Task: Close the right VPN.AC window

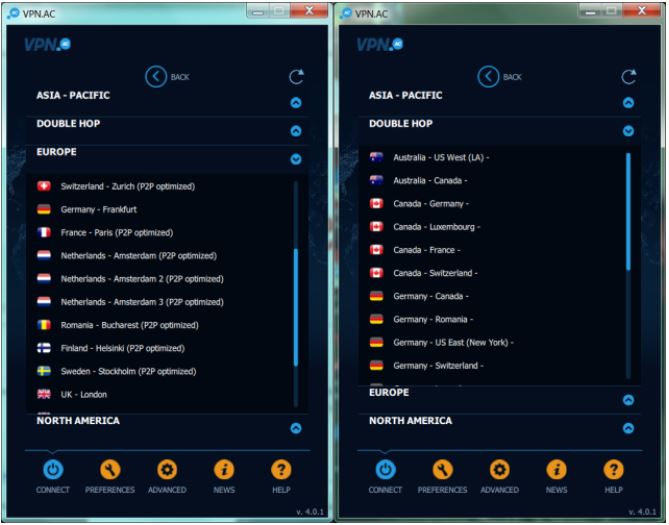Action: pyautogui.click(x=642, y=11)
